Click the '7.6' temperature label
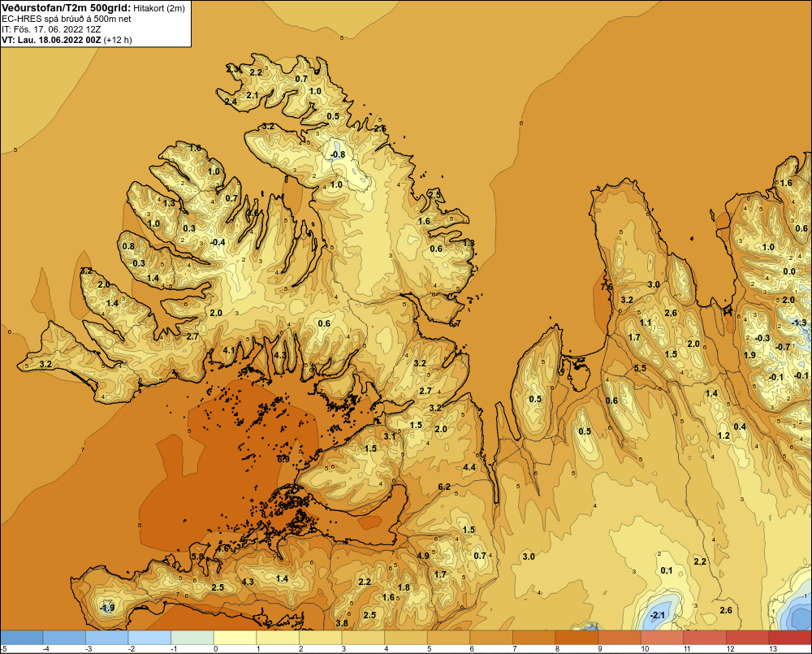Viewport: 812px width, 654px height. coord(607,287)
